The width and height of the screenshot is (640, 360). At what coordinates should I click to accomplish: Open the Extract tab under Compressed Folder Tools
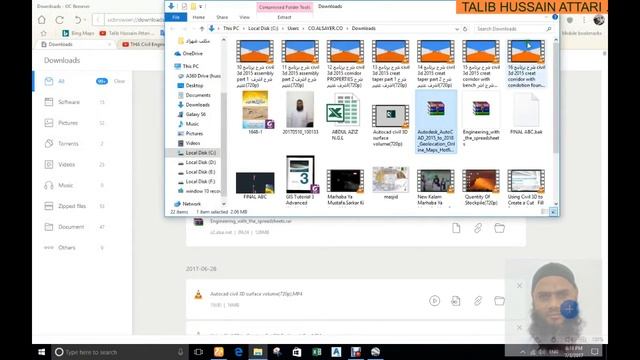[284, 17]
